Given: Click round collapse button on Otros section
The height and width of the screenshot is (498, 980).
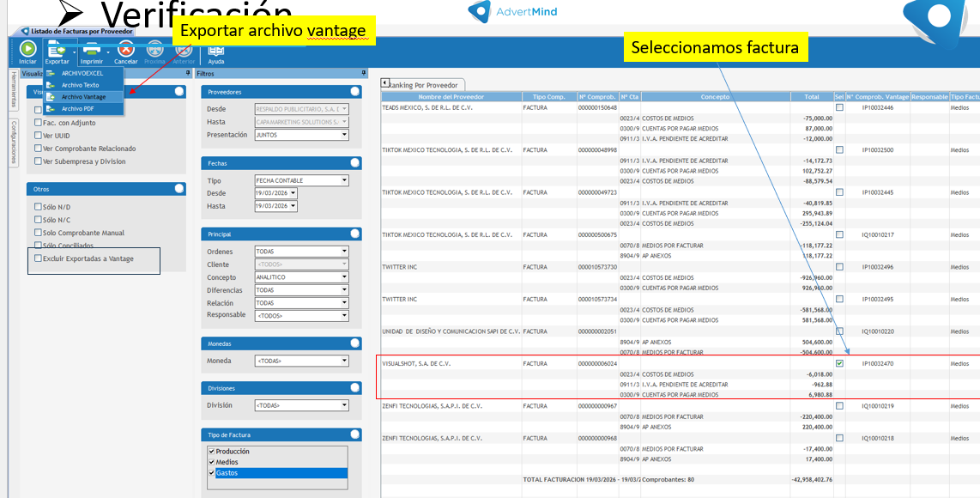Looking at the screenshot, I should click(x=179, y=188).
